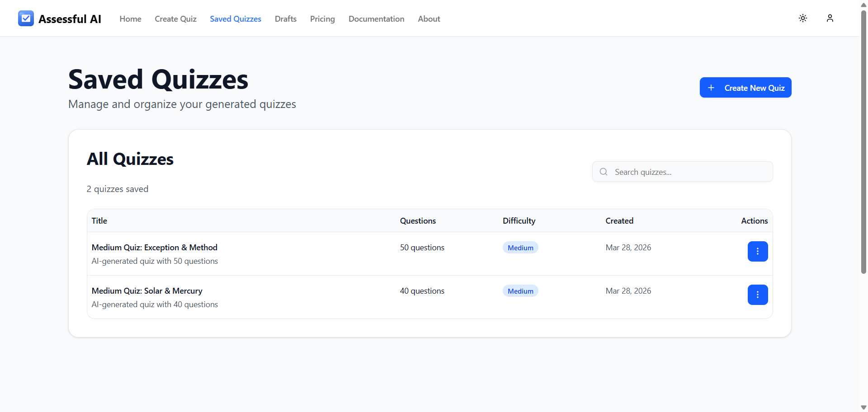Image resolution: width=868 pixels, height=412 pixels.
Task: Open actions menu for Exception & Method quiz
Action: (x=758, y=251)
